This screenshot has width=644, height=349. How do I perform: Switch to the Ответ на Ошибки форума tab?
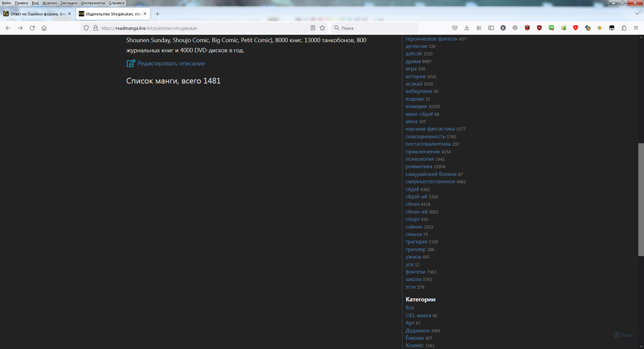click(38, 14)
